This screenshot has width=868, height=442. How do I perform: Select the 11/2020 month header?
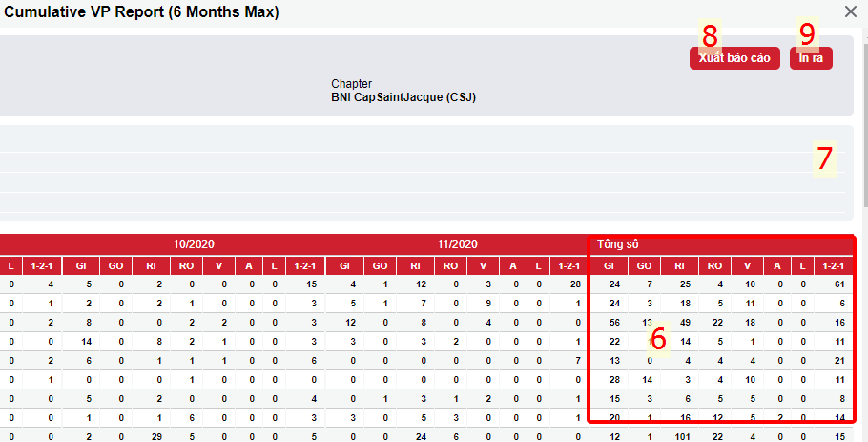click(457, 244)
